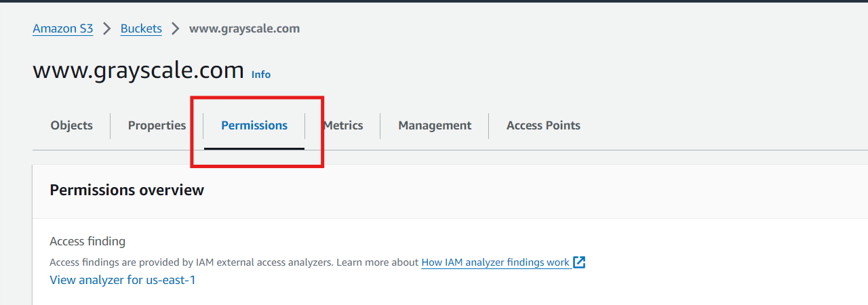Screen dimensions: 868x305
Task: Open the Properties tab
Action: tap(157, 125)
